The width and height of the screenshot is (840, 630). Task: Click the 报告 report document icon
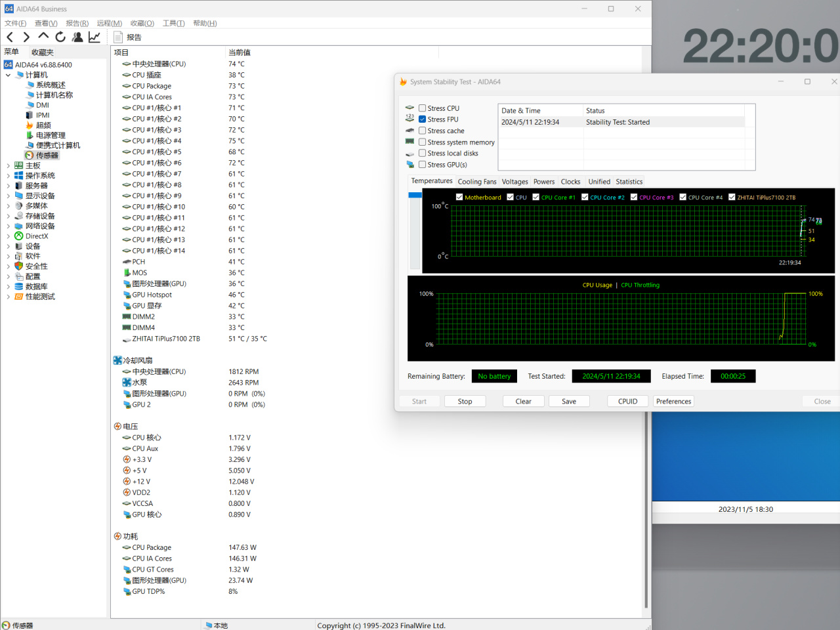(x=118, y=37)
